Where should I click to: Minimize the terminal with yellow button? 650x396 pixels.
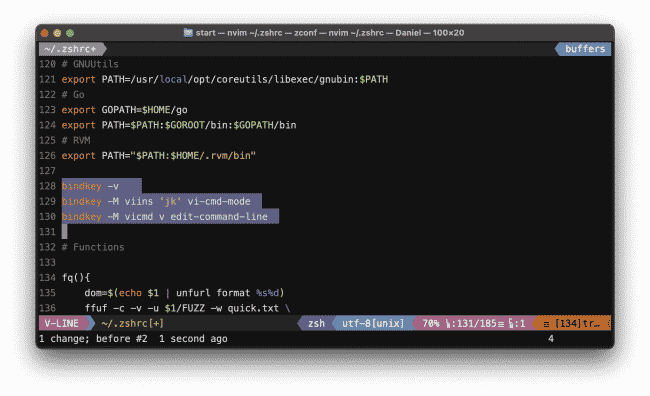(x=57, y=33)
